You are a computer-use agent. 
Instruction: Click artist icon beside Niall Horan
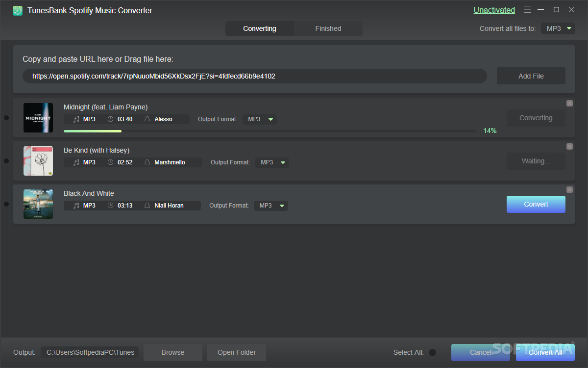(147, 206)
